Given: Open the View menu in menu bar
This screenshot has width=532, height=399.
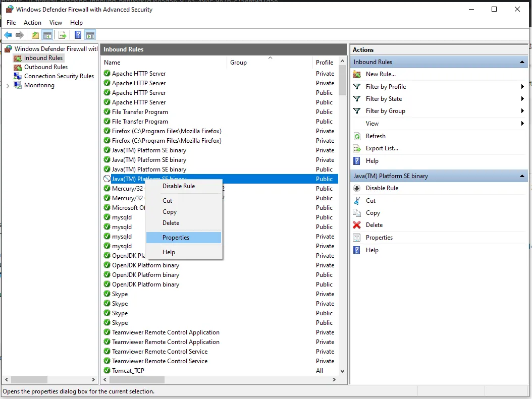Looking at the screenshot, I should tap(56, 23).
